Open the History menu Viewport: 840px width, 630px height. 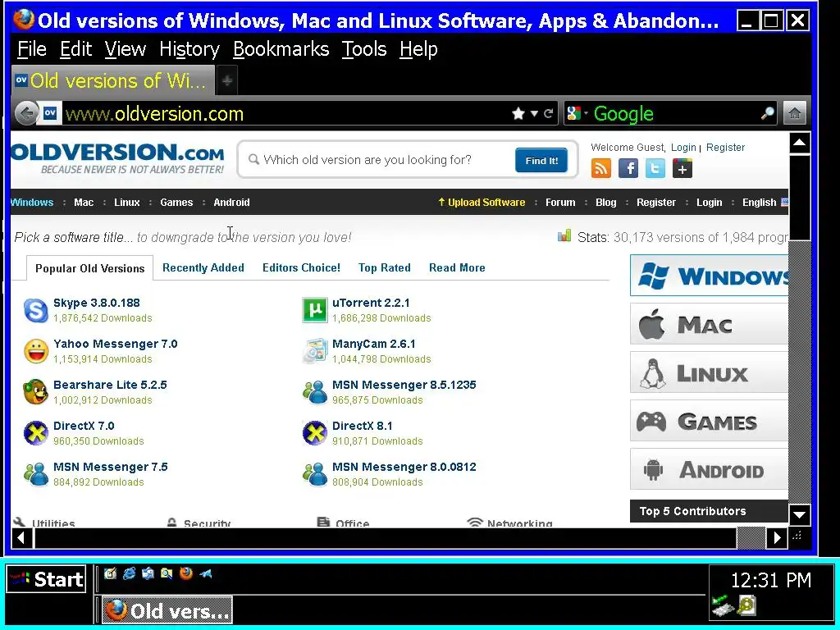tap(189, 49)
